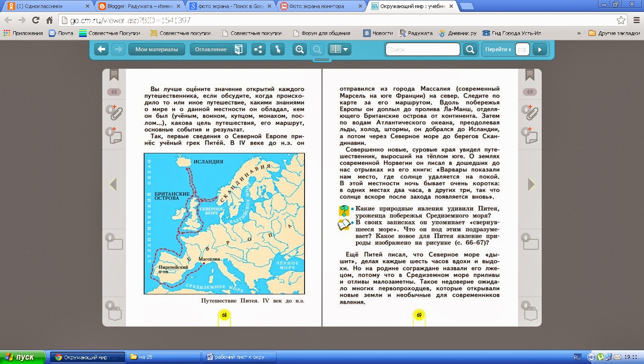Click the share icon in reader toolbar
644x364 pixels.
coord(259,49)
